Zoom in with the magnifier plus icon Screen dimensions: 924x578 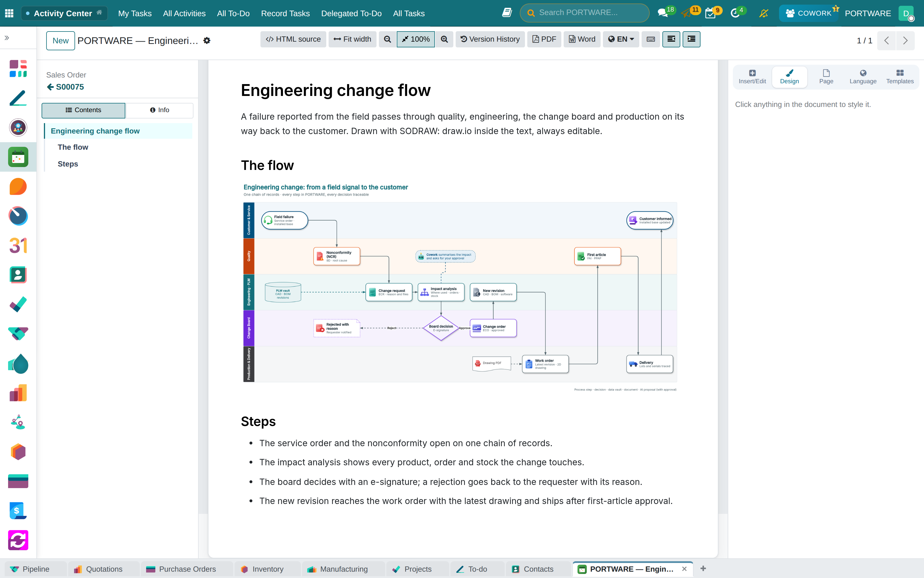click(x=444, y=39)
